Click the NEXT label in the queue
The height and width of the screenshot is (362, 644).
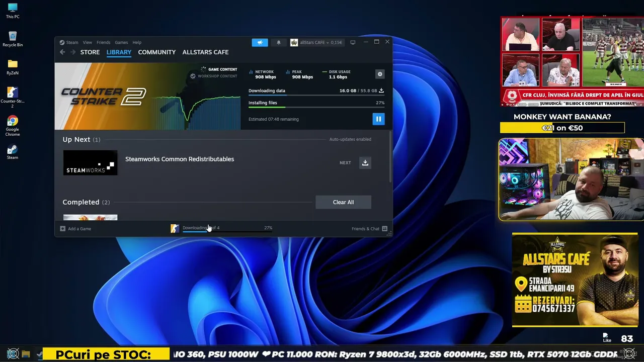tap(345, 163)
